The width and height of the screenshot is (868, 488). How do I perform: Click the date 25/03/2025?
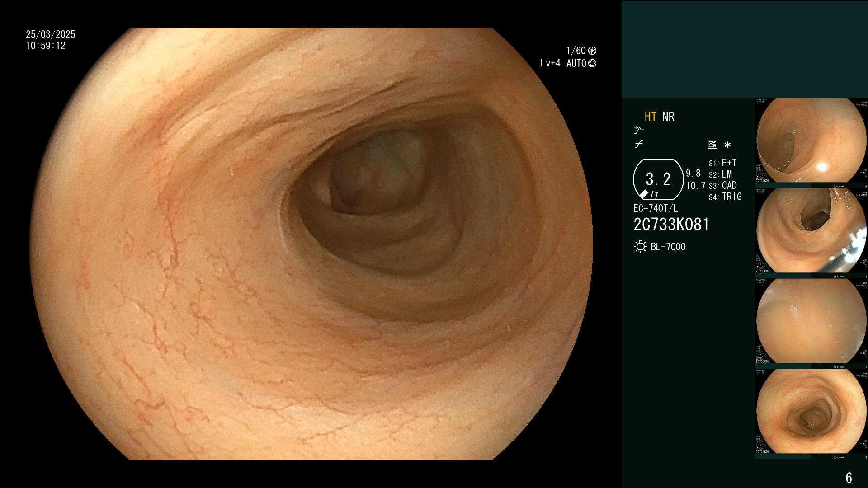tap(51, 34)
